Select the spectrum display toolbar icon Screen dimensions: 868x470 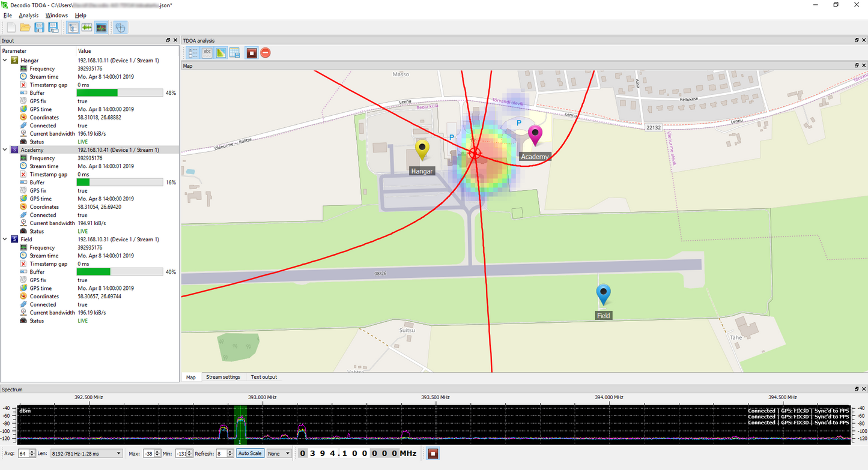pyautogui.click(x=102, y=27)
